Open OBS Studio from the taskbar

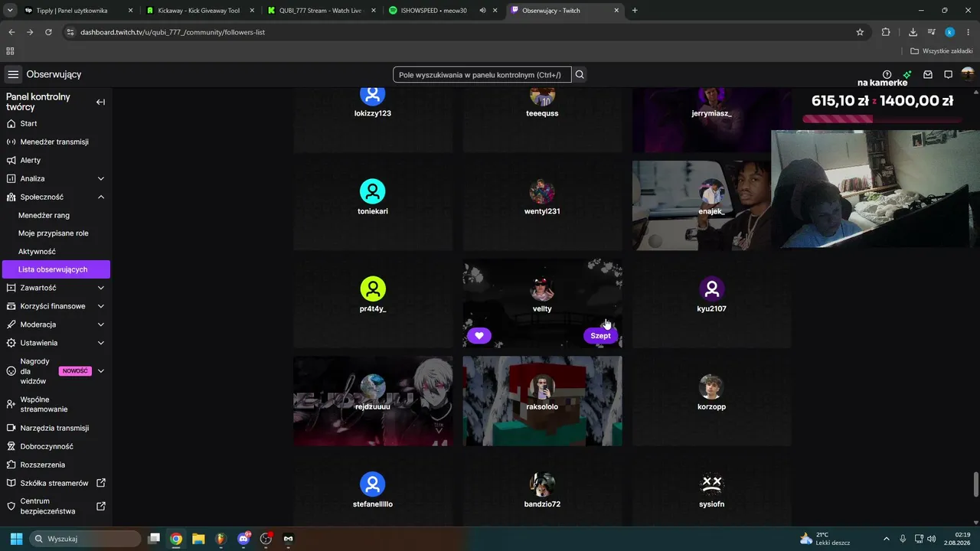(x=266, y=539)
